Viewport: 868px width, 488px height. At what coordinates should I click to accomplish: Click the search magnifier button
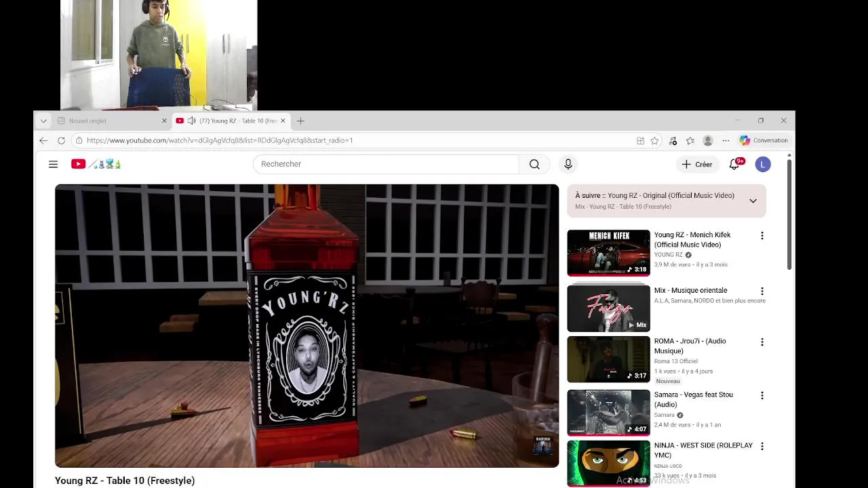[x=534, y=164]
